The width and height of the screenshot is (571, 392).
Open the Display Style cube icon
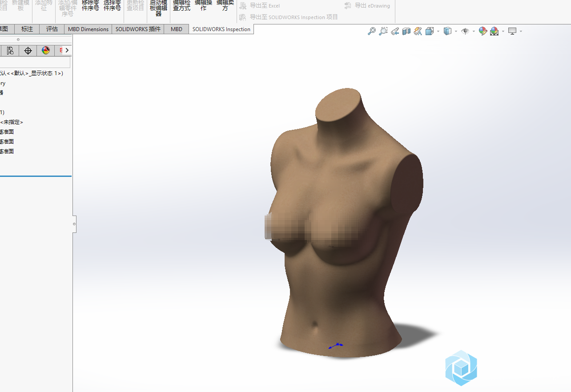click(448, 31)
